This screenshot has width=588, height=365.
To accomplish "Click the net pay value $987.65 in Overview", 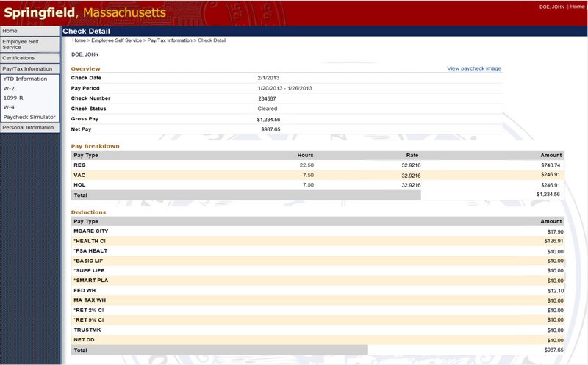I will [270, 129].
